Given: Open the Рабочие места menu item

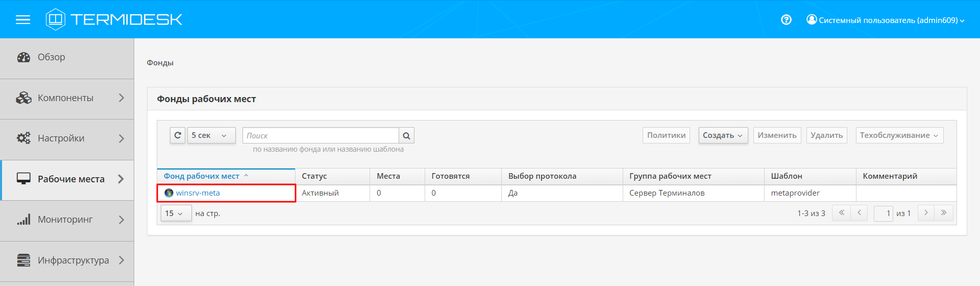Looking at the screenshot, I should [x=67, y=180].
